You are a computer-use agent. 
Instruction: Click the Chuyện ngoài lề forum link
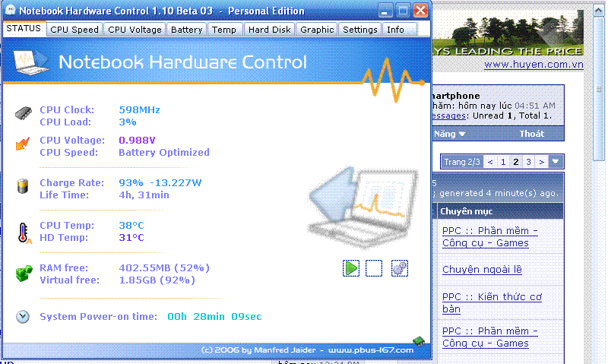coord(482,270)
